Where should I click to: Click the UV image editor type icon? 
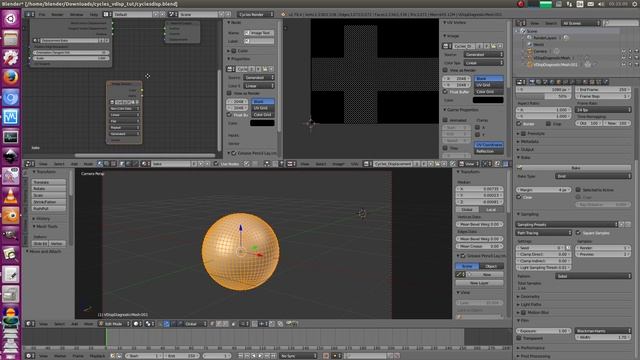(x=290, y=164)
